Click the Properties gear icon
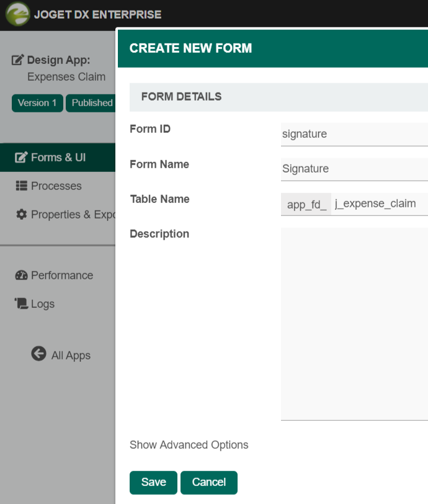 coord(22,214)
